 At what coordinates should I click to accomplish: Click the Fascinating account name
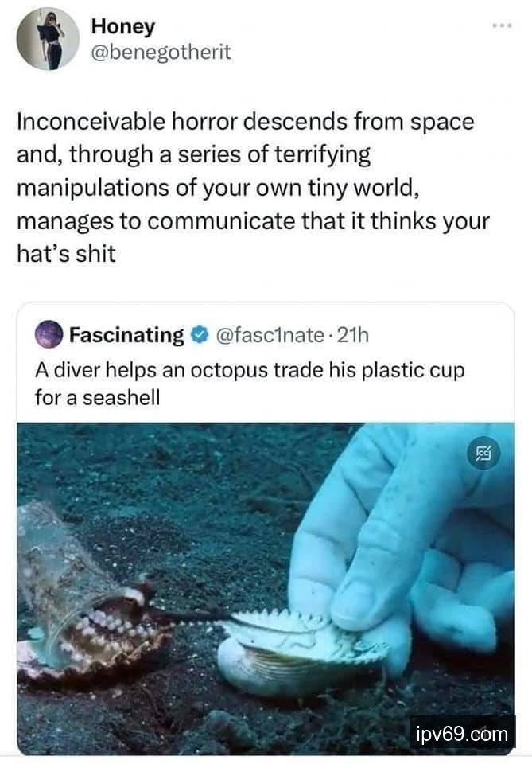click(126, 335)
